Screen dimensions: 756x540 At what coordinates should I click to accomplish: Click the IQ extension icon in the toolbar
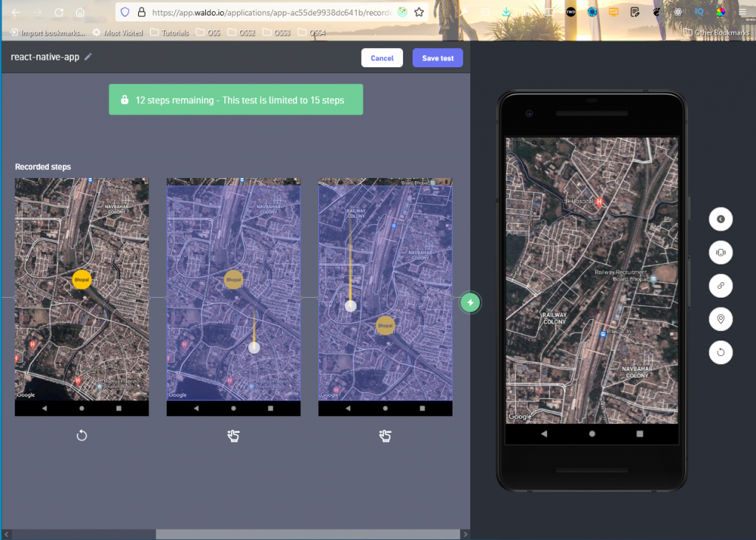click(x=699, y=12)
